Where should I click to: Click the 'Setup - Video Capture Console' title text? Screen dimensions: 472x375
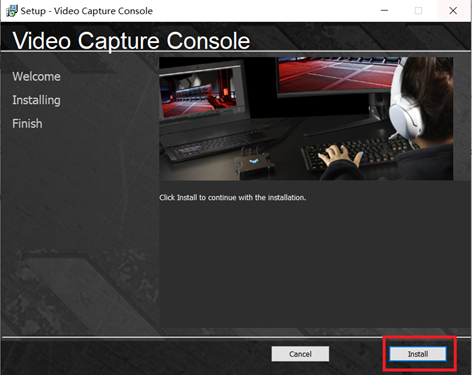(87, 11)
